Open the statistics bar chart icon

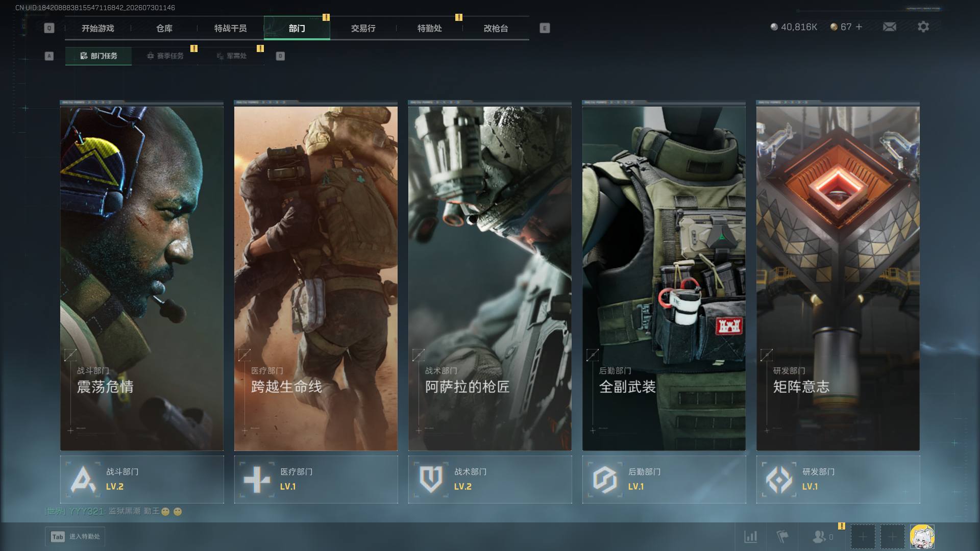tap(750, 536)
